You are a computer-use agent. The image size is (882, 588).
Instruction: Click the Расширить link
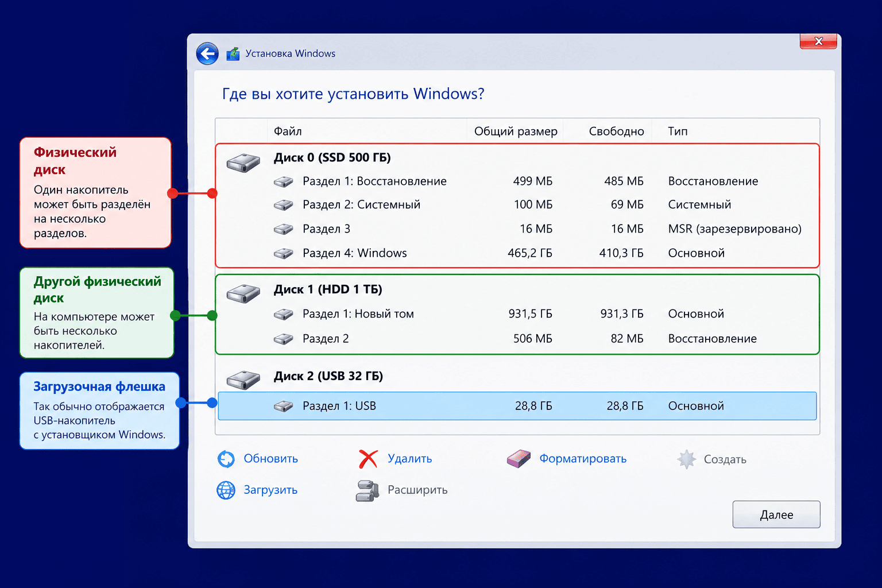point(417,490)
